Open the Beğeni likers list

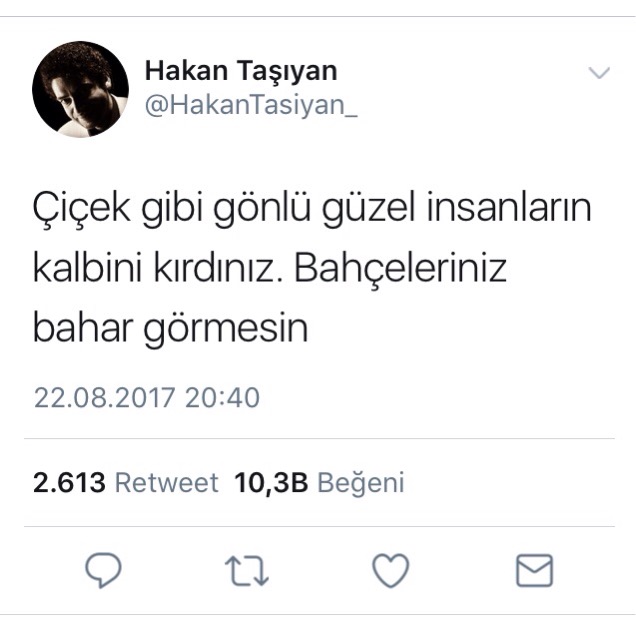point(361,483)
